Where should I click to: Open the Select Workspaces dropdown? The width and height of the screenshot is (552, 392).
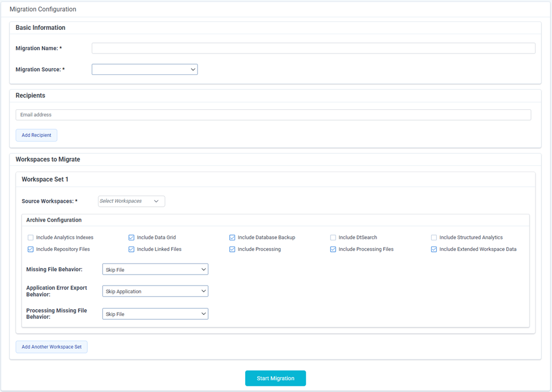pos(131,201)
